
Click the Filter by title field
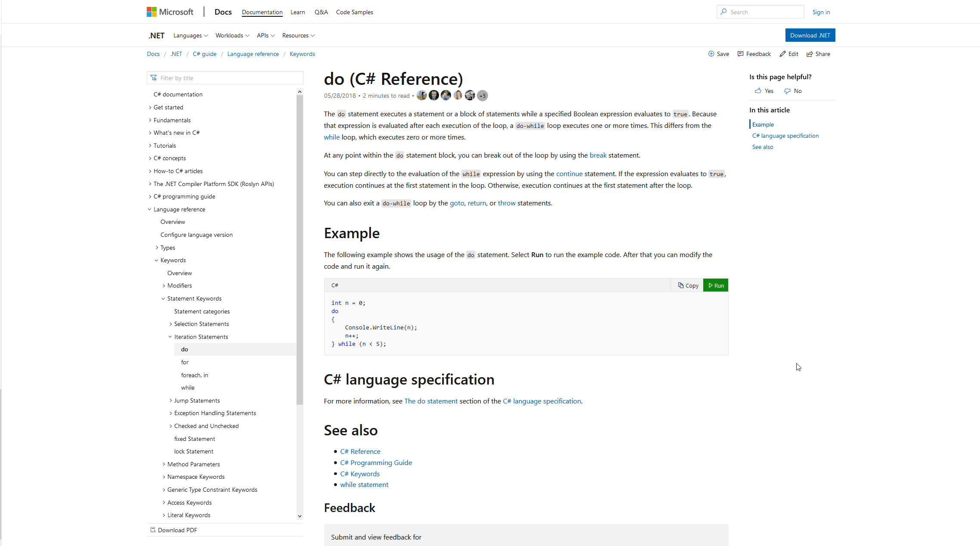[x=225, y=78]
